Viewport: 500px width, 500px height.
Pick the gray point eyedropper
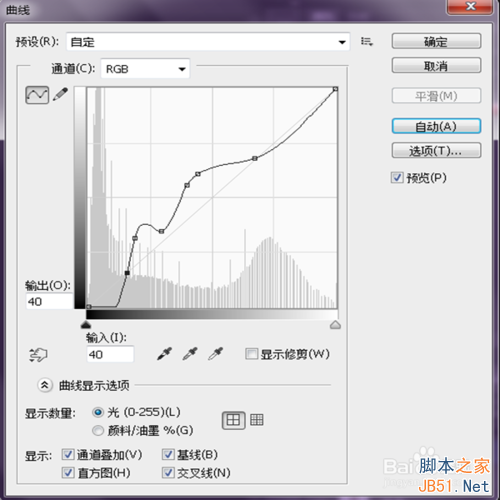tap(190, 354)
